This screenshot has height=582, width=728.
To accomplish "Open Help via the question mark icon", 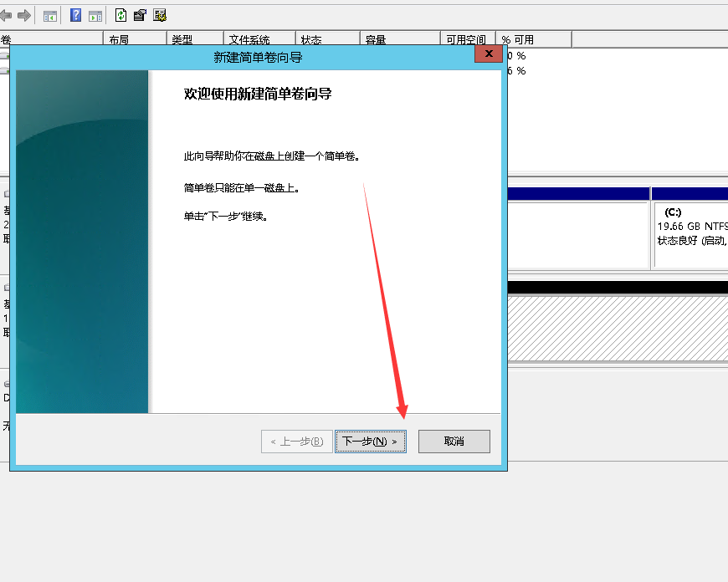I will point(76,15).
